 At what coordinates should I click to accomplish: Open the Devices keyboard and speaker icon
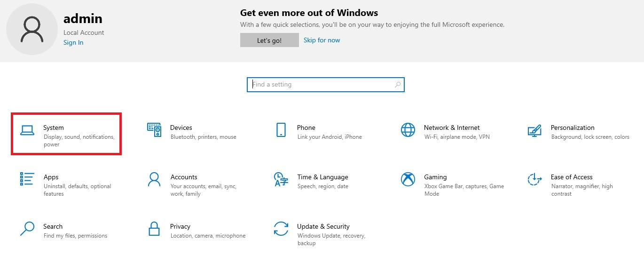point(154,130)
